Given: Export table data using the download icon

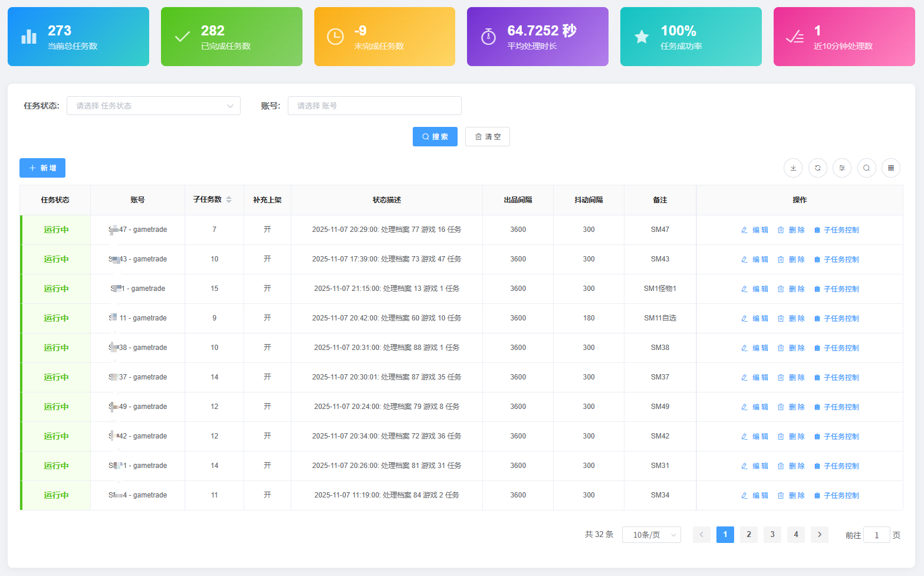Looking at the screenshot, I should pyautogui.click(x=793, y=168).
